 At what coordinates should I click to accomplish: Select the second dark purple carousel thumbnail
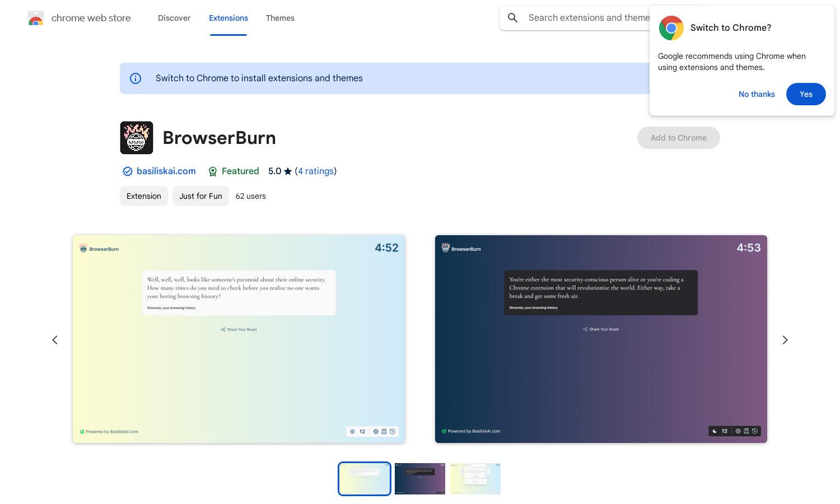420,479
